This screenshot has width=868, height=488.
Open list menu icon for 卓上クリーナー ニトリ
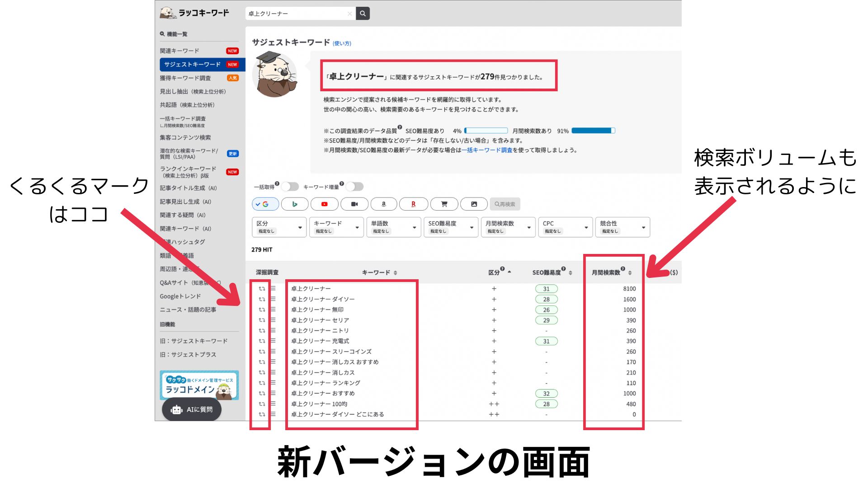[x=273, y=330]
